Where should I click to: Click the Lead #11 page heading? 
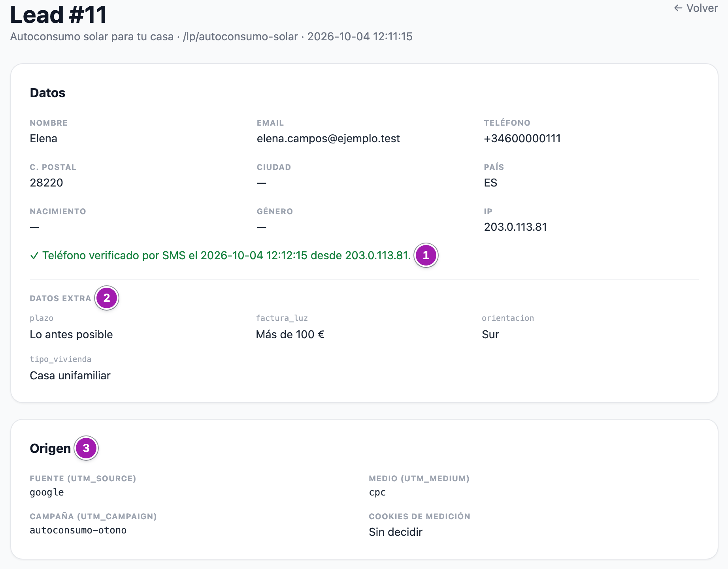(58, 15)
